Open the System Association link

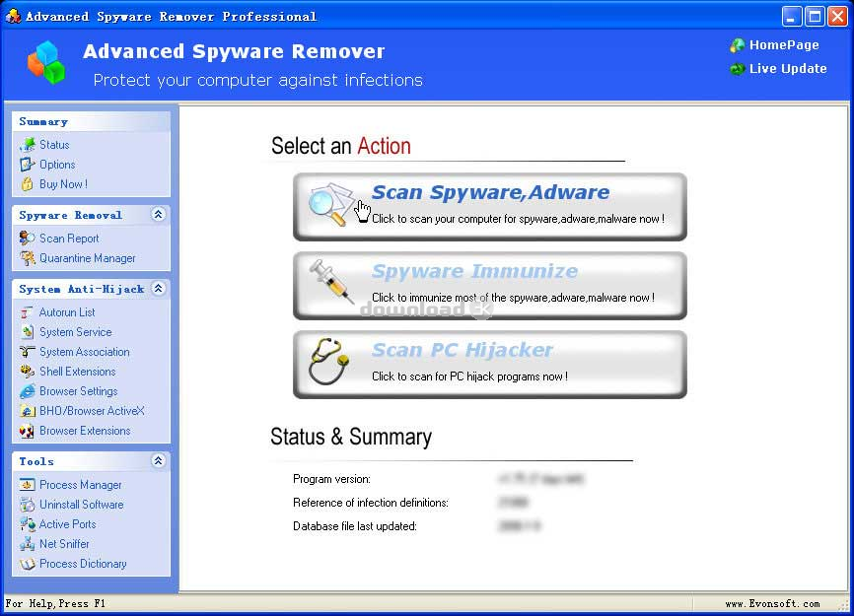tap(85, 352)
